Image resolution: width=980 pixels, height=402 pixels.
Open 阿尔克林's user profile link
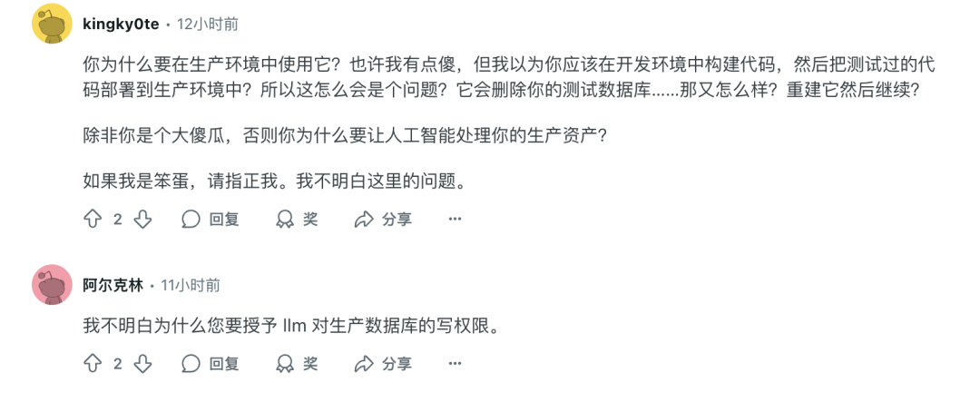113,286
